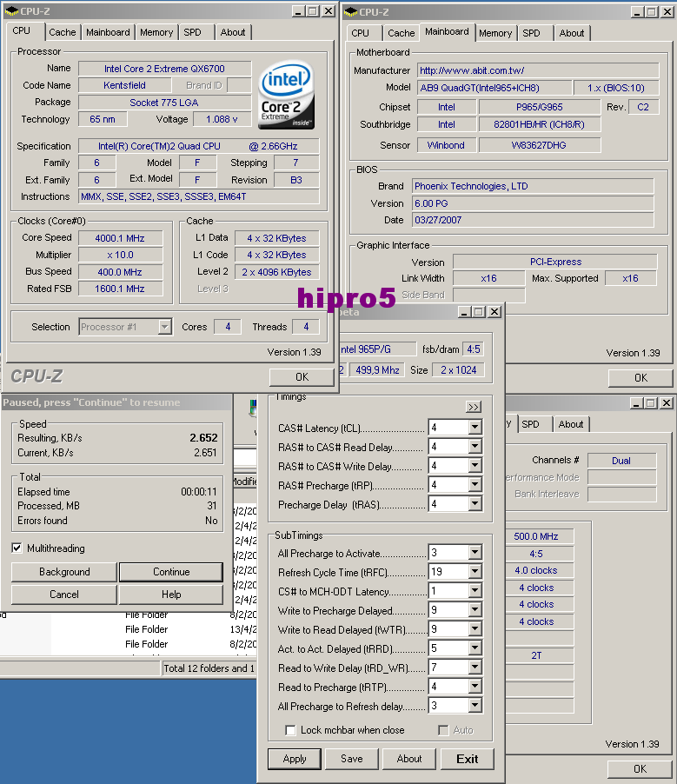Click OK in bottom-right CPU-Z window
This screenshot has width=677, height=784.
(x=640, y=769)
